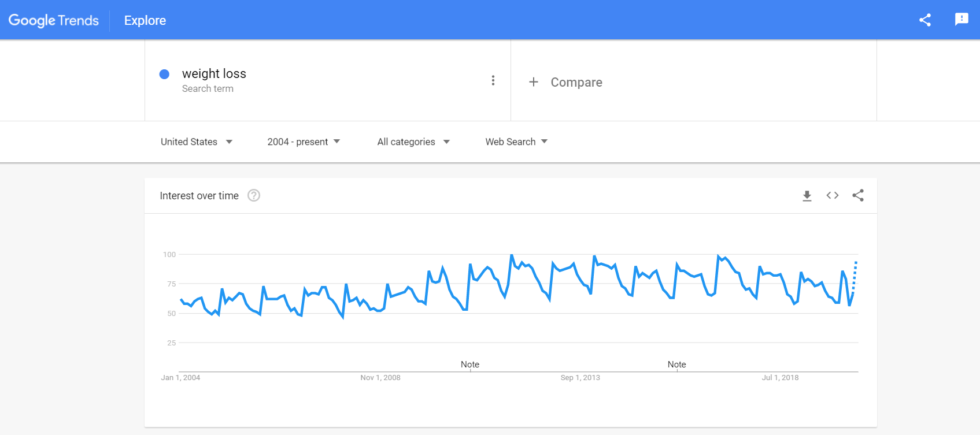Click the embed code icon on the chart
Image resolution: width=980 pixels, height=435 pixels.
click(833, 195)
